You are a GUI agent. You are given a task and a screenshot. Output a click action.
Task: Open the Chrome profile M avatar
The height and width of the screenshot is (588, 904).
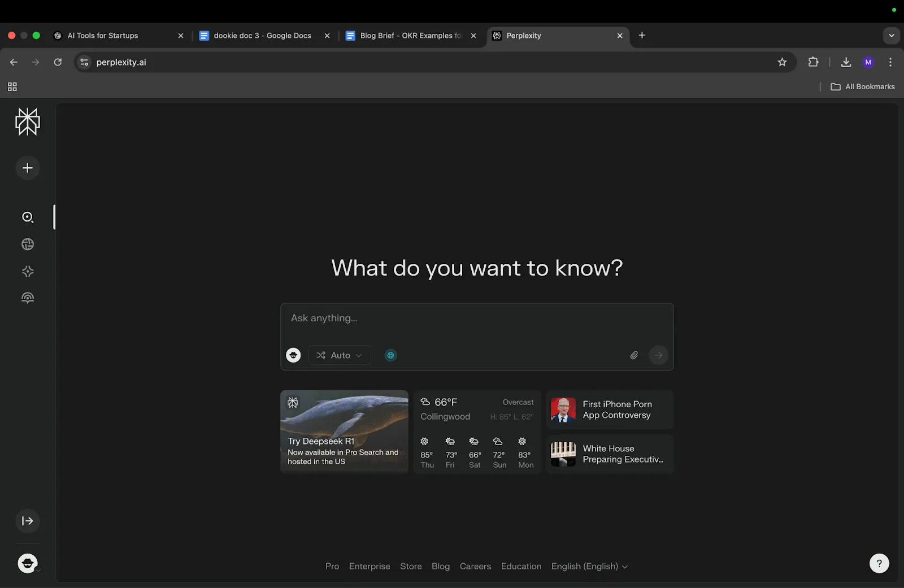click(868, 62)
